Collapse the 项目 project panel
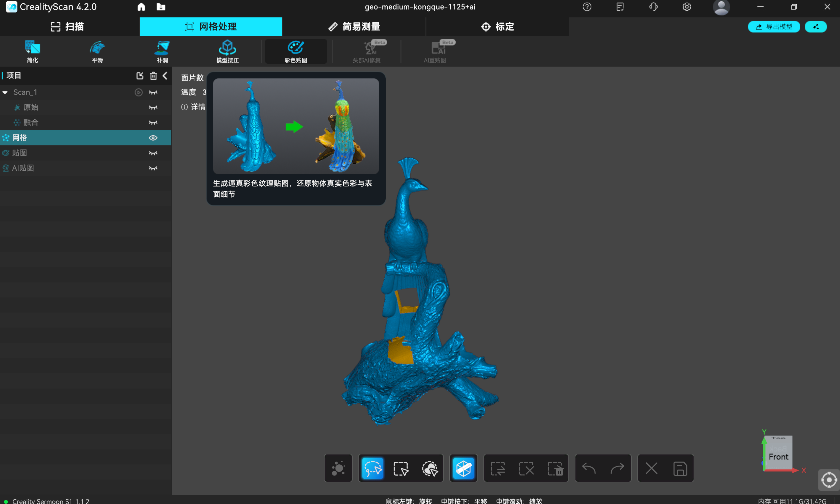This screenshot has height=504, width=840. point(165,76)
